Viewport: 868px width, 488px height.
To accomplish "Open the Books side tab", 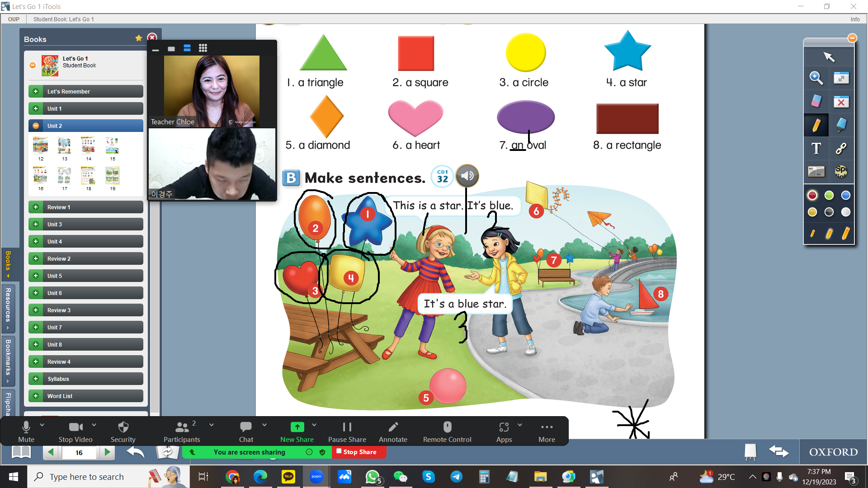I will (x=8, y=264).
